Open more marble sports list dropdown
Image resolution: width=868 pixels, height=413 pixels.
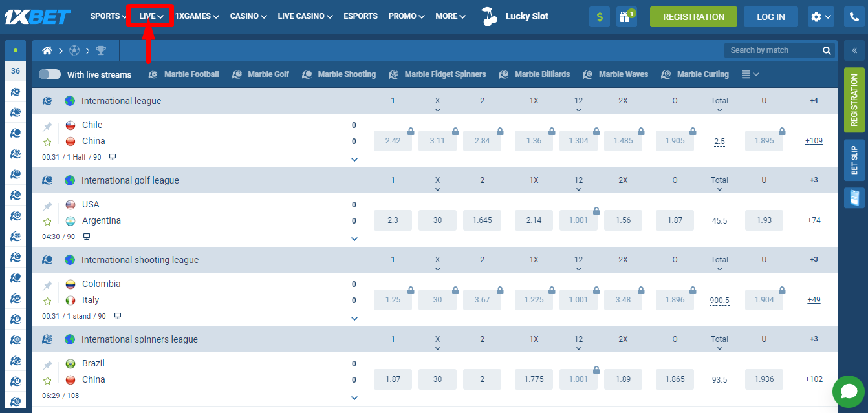tap(750, 74)
